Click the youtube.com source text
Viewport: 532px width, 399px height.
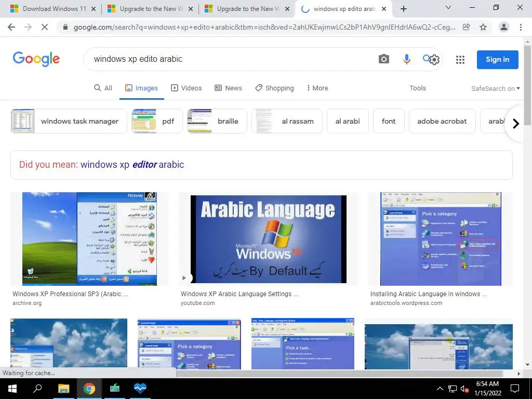[198, 303]
